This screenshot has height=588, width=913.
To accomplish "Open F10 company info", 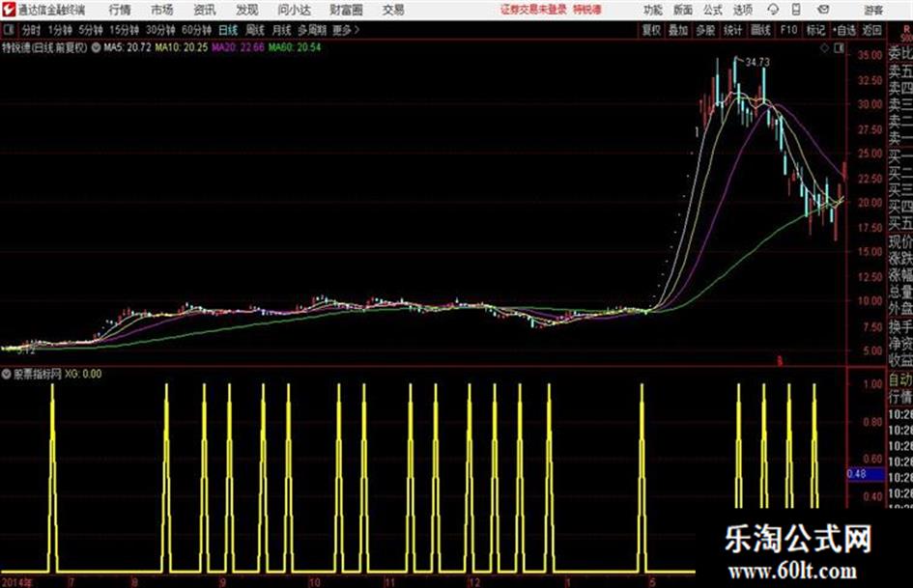I will 788,30.
